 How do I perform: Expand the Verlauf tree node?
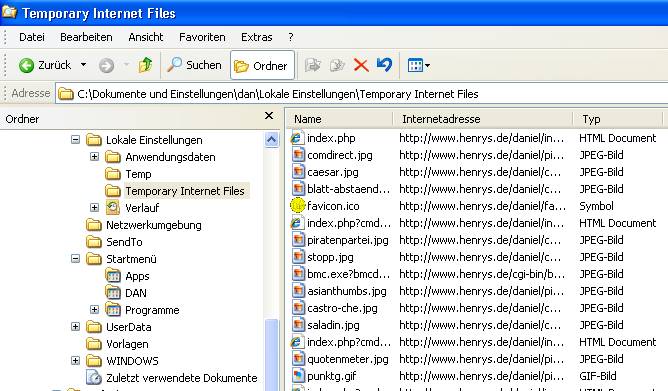pyautogui.click(x=95, y=207)
